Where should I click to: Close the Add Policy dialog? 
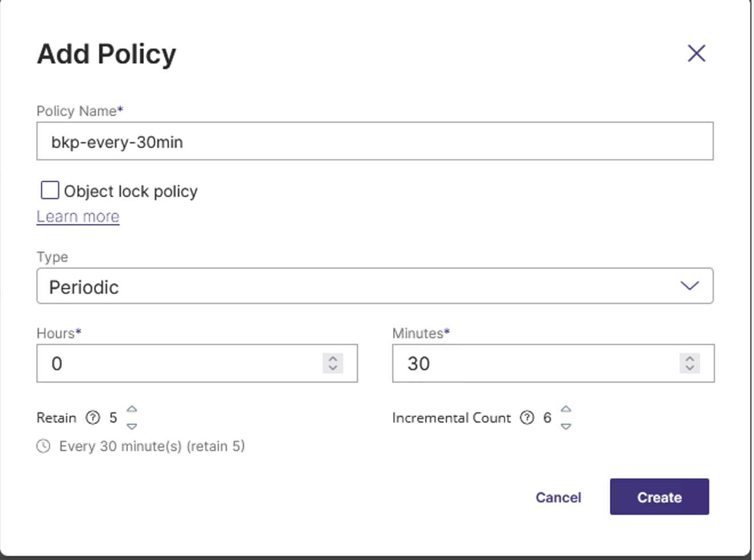pyautogui.click(x=696, y=53)
